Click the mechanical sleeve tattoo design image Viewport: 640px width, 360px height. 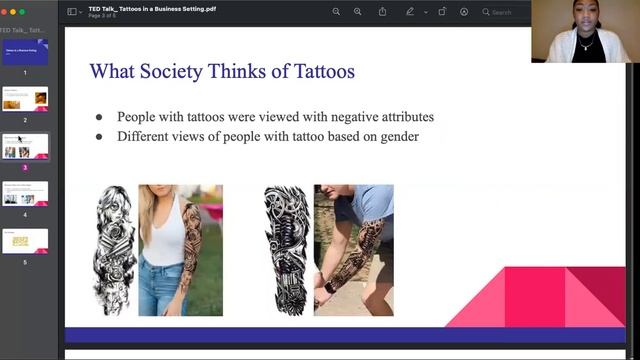(x=286, y=250)
